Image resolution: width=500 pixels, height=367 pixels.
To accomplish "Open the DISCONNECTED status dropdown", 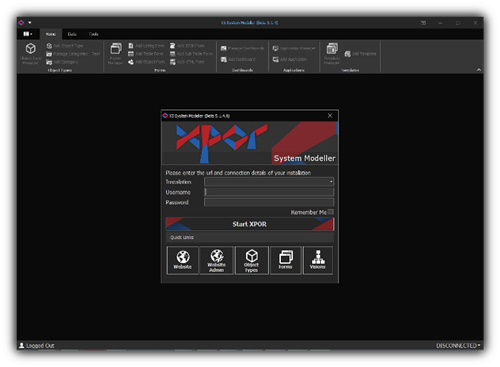I will pyautogui.click(x=458, y=346).
